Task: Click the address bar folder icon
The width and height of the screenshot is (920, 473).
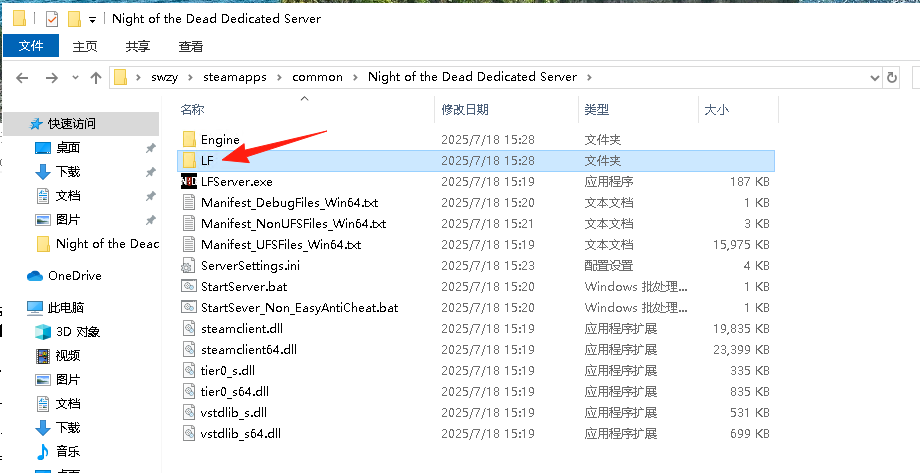Action: pos(120,77)
